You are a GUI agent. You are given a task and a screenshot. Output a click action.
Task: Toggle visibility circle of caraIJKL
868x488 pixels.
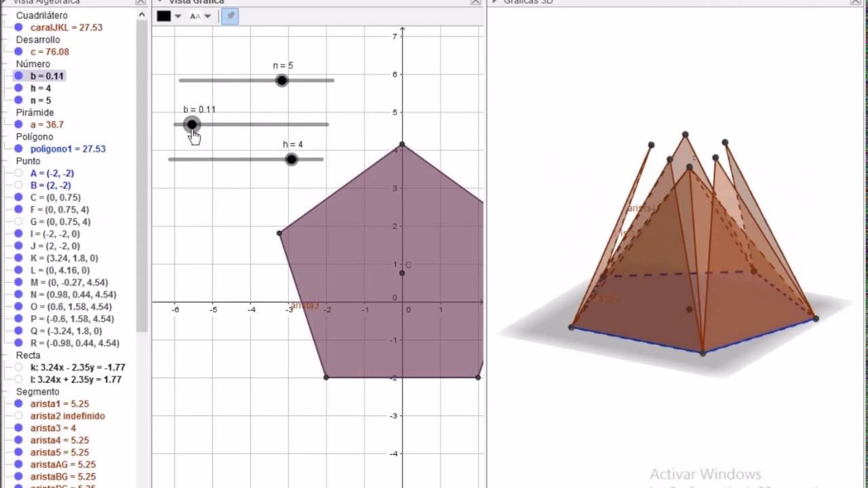19,28
